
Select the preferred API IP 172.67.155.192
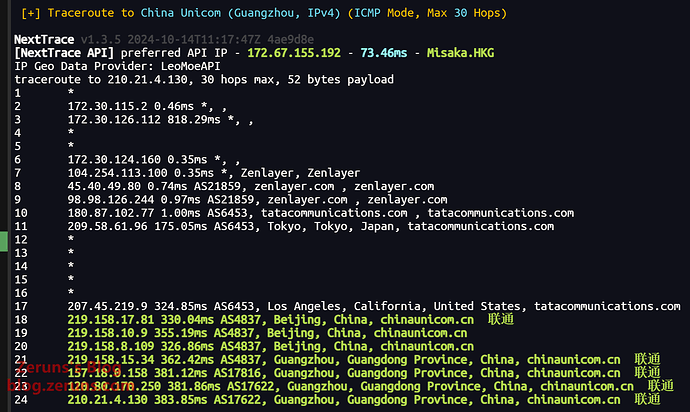tap(300, 52)
